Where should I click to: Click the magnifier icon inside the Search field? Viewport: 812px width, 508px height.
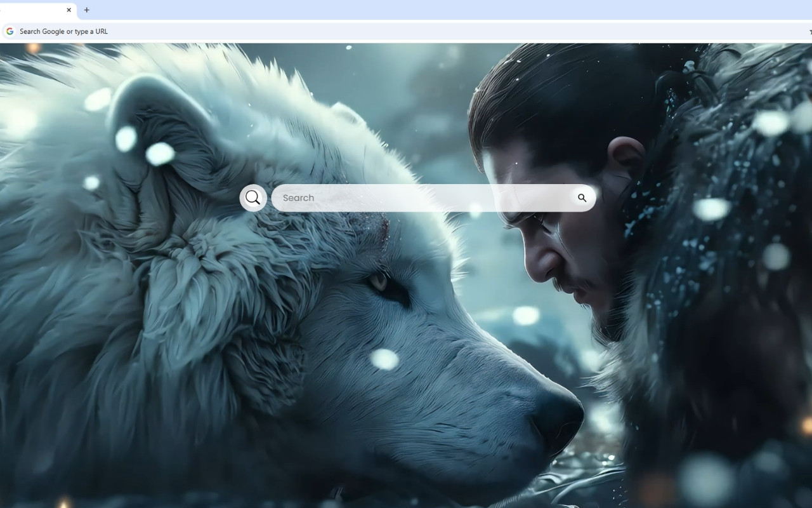582,197
